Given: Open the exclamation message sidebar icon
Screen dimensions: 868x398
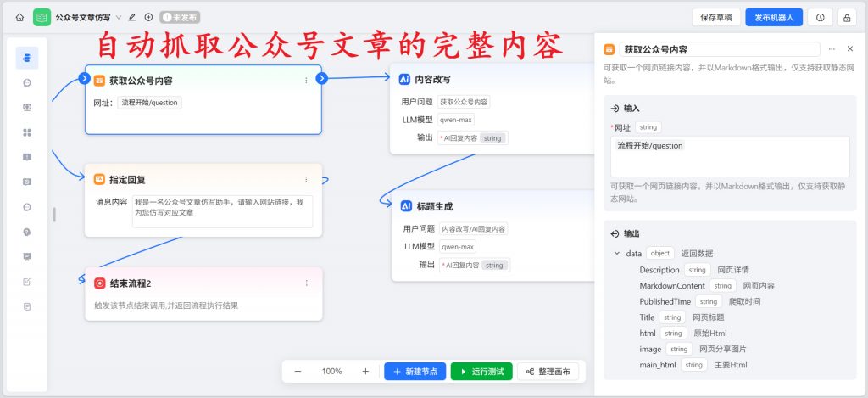Looking at the screenshot, I should (x=27, y=158).
